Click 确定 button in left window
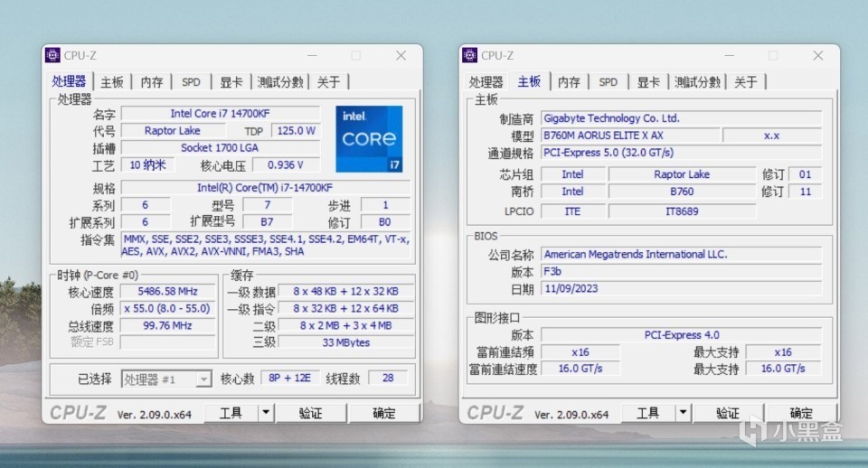The height and width of the screenshot is (468, 868). coord(383,413)
